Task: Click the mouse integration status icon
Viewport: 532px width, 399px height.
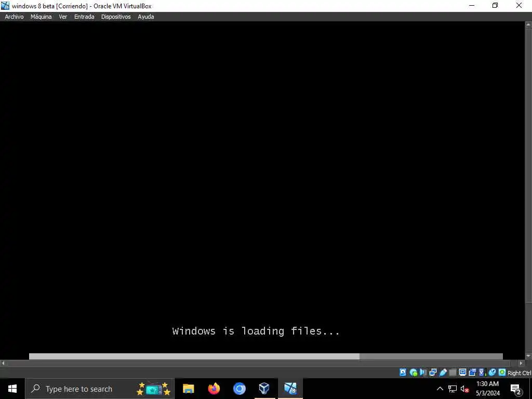Action: (x=492, y=373)
